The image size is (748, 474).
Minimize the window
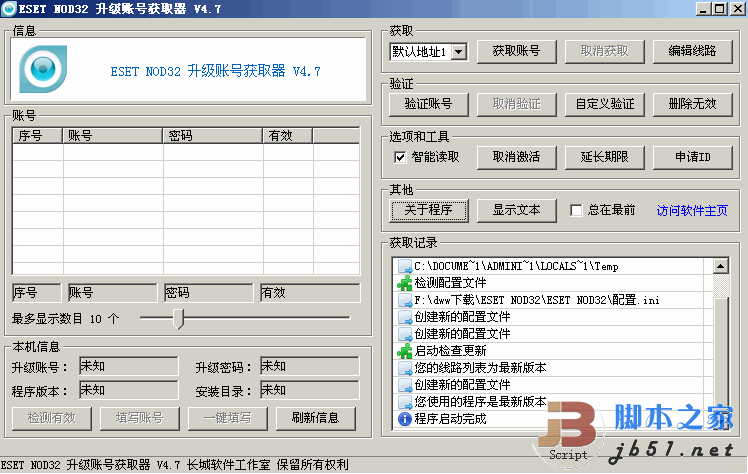(703, 9)
